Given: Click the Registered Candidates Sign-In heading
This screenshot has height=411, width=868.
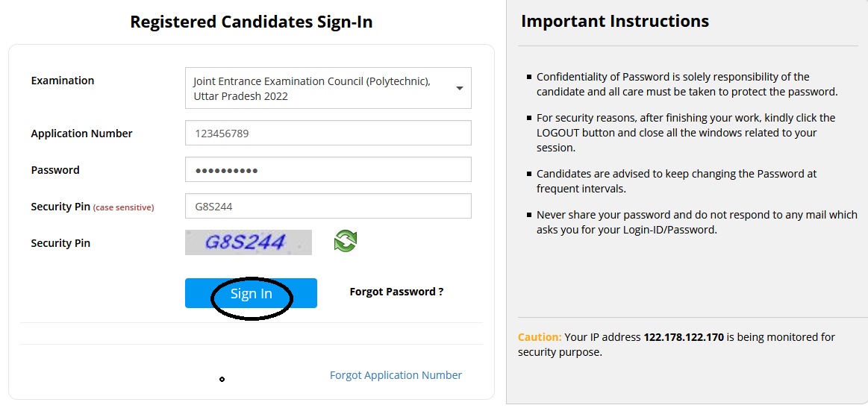Looking at the screenshot, I should [x=252, y=22].
